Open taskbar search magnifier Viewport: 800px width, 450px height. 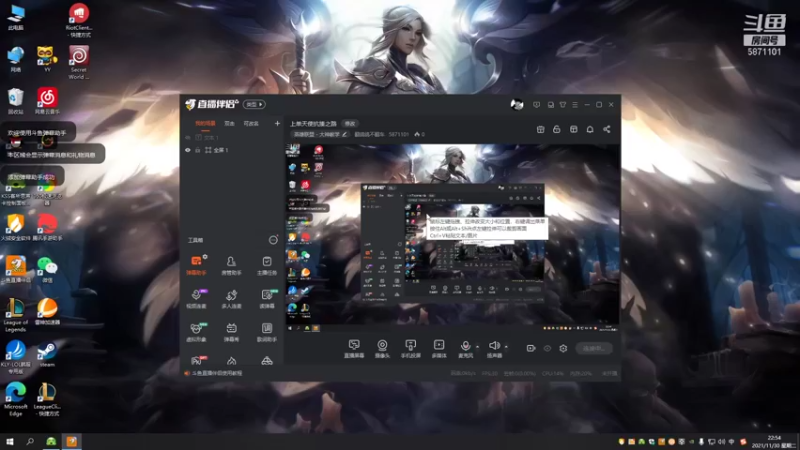click(30, 441)
